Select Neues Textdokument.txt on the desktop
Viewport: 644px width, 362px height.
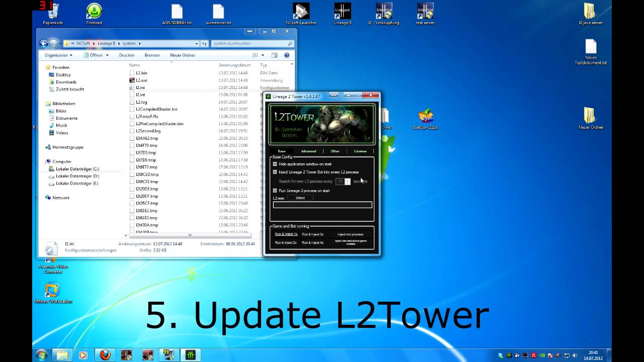click(x=591, y=52)
